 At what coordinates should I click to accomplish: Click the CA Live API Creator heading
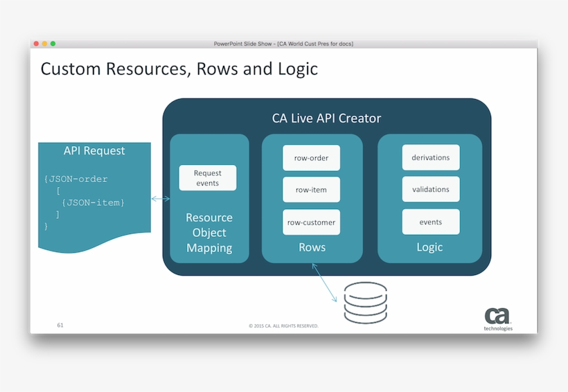tap(326, 118)
